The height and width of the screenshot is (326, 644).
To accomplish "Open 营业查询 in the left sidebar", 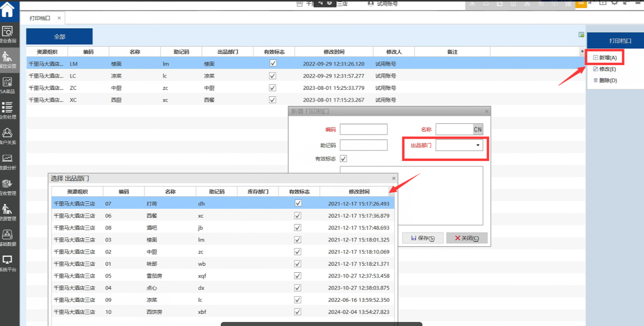I will (8, 34).
